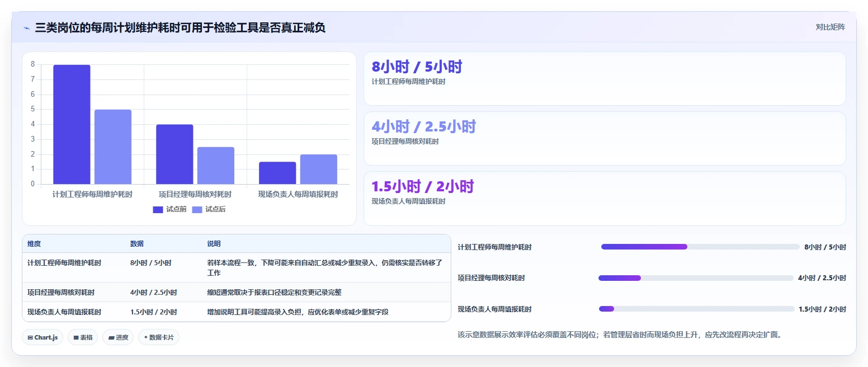Click the 1.5小时 / 2小时 data card
The width and height of the screenshot is (868, 367).
[605, 199]
